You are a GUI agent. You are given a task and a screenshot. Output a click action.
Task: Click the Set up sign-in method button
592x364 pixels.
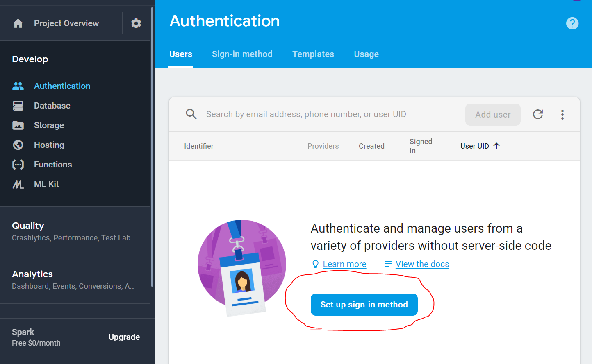[x=364, y=305]
